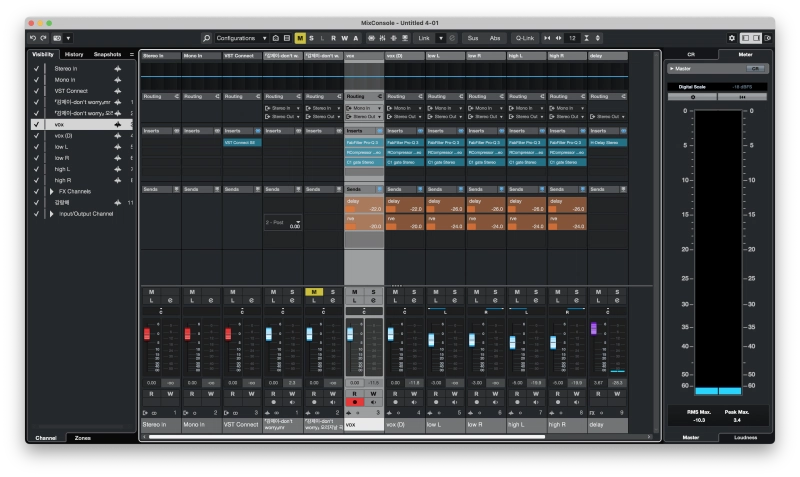The width and height of the screenshot is (800, 477).
Task: Click the Sends header on the delay channel
Action: point(608,189)
